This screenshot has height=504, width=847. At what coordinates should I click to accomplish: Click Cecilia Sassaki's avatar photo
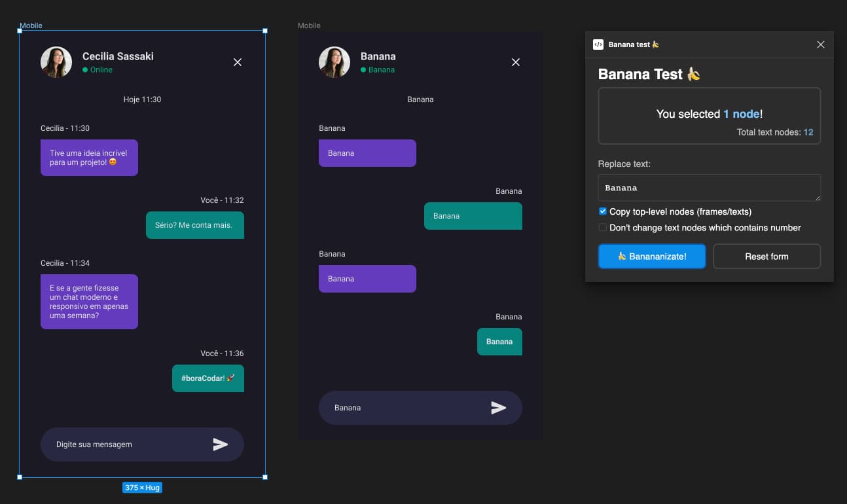click(x=56, y=62)
